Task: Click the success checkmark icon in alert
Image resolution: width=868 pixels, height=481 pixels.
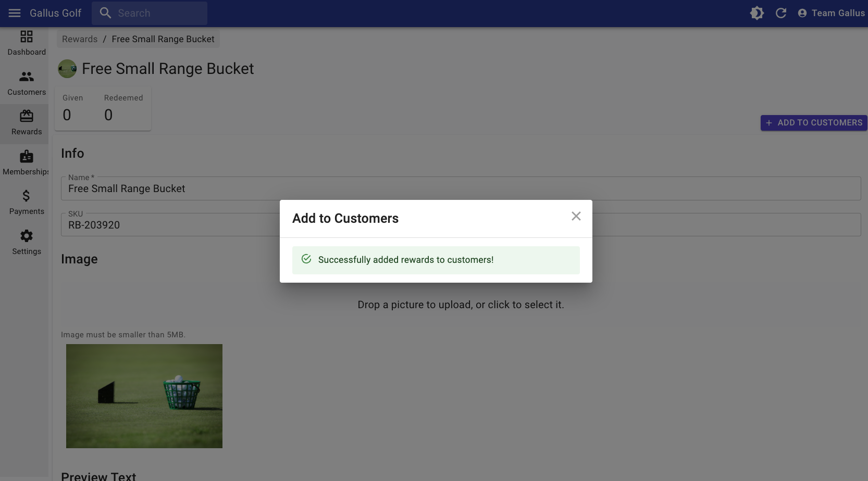Action: [306, 259]
